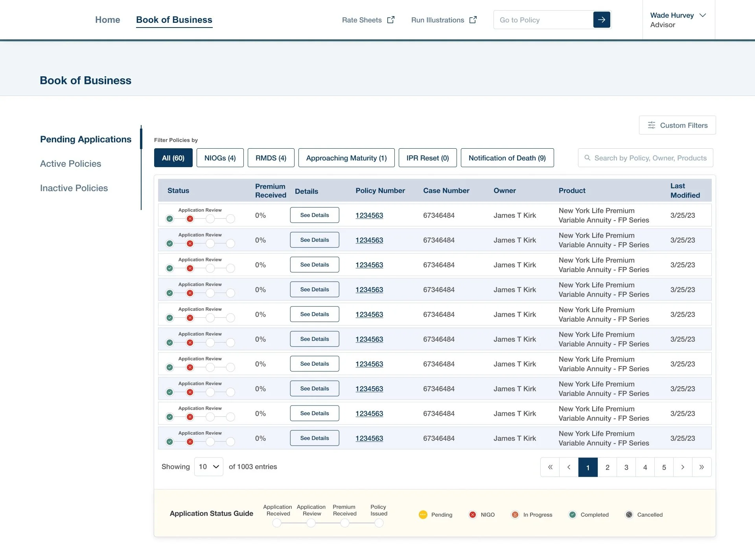
Task: Open Run Illustrations external link
Action: pos(444,20)
